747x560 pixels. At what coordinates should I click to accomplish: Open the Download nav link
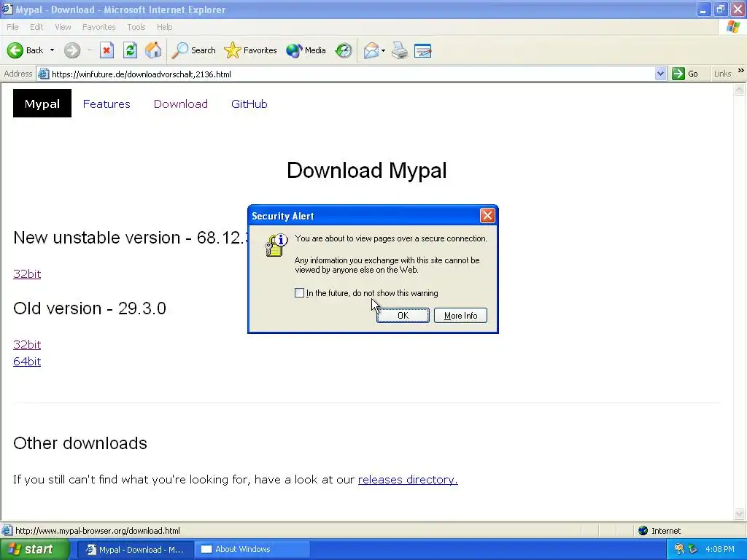pyautogui.click(x=181, y=104)
